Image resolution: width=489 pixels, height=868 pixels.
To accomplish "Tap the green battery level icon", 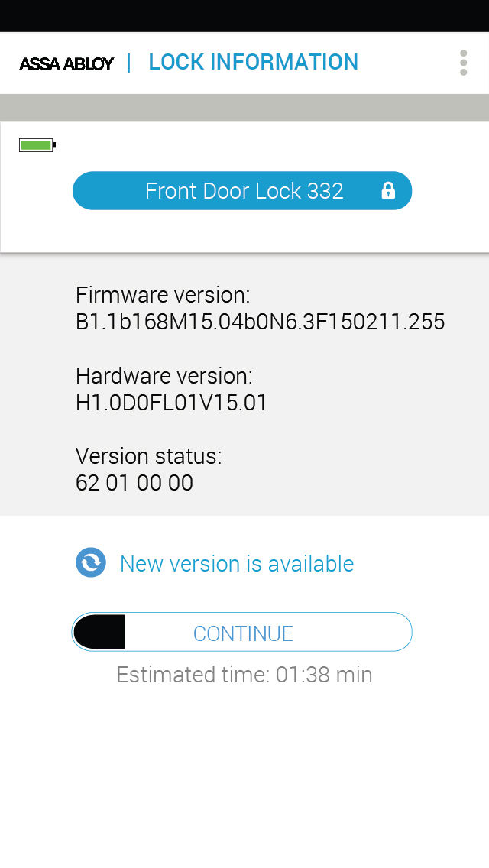I will pos(37,146).
